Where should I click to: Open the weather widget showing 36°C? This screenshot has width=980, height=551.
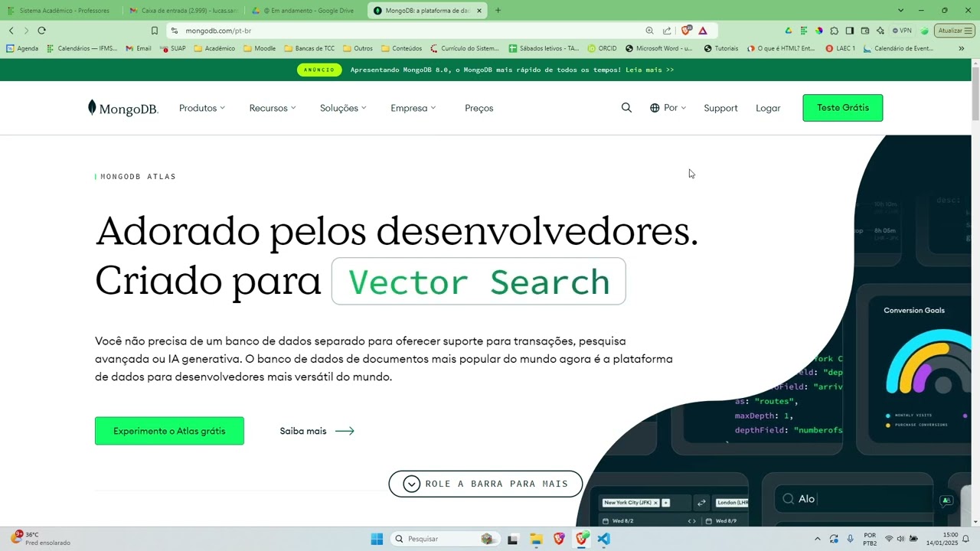[40, 539]
